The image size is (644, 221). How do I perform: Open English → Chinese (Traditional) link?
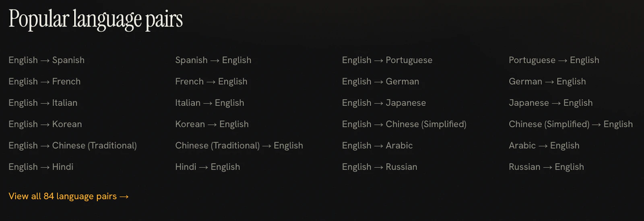(x=73, y=145)
